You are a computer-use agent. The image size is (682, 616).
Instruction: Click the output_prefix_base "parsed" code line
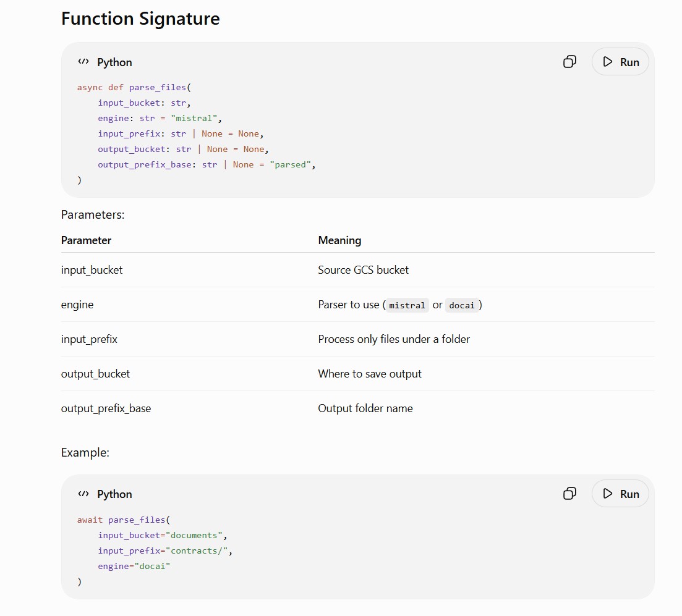click(207, 165)
